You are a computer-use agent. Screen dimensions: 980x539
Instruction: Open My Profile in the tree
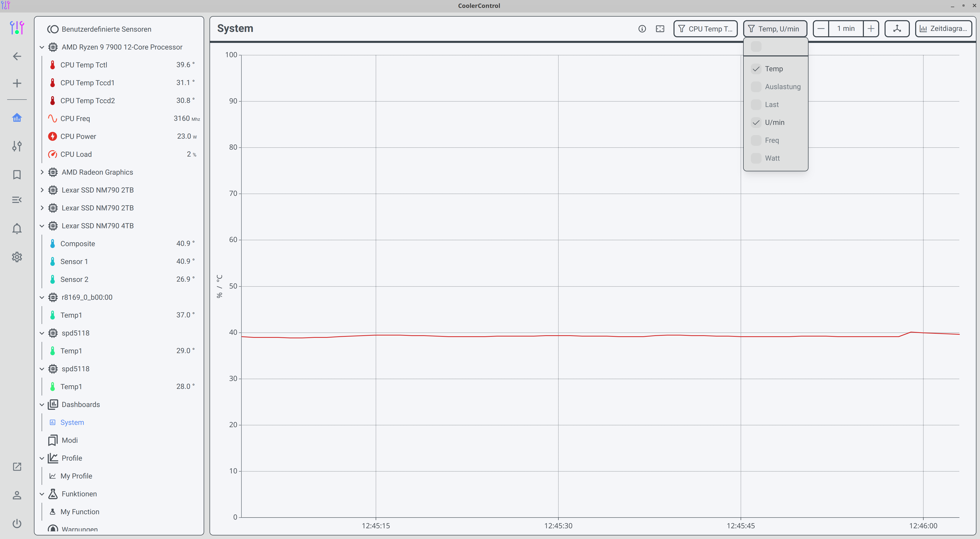pos(76,476)
